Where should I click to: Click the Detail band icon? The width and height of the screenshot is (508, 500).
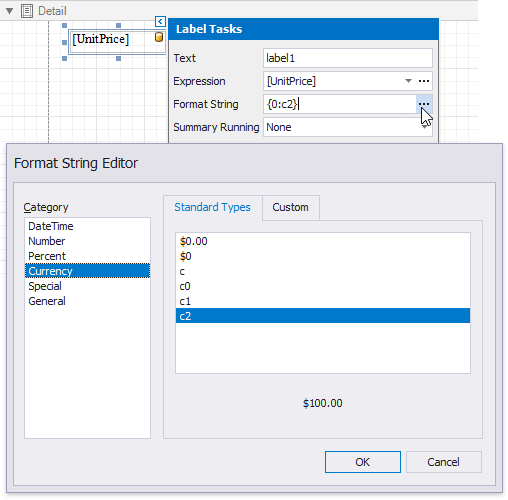coord(27,11)
